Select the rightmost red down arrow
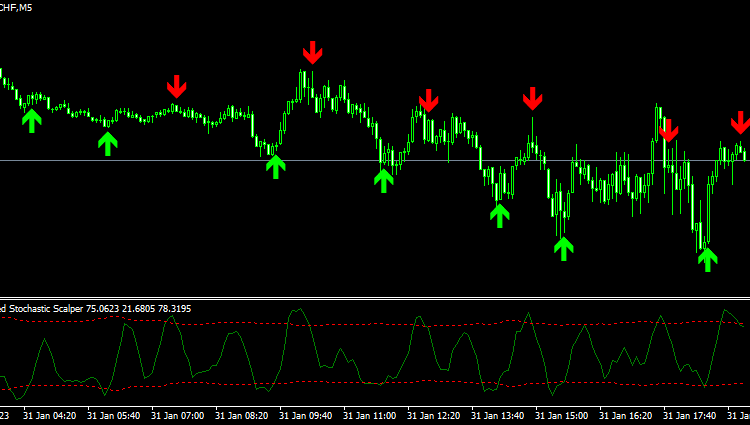Viewport: 750px width, 425px height. coord(739,123)
